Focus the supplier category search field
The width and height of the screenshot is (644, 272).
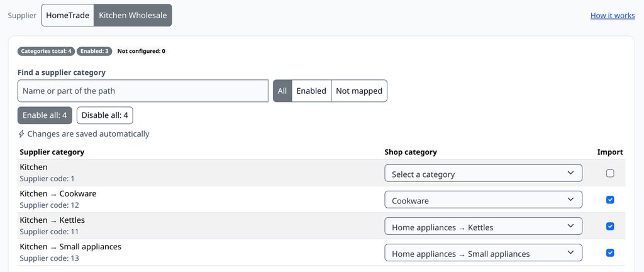point(143,91)
